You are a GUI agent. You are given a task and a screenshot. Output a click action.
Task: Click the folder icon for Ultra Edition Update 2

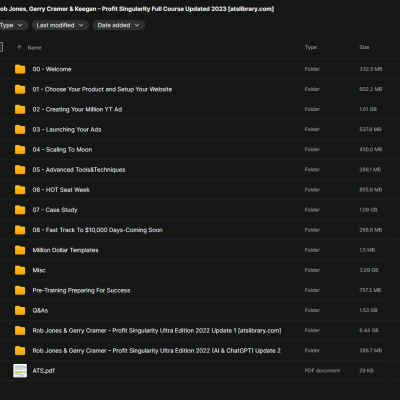[20, 350]
